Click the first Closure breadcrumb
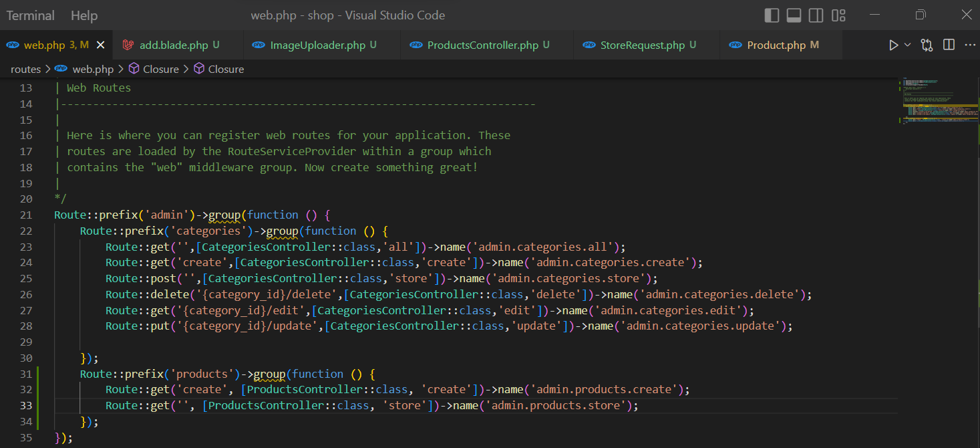 click(161, 69)
